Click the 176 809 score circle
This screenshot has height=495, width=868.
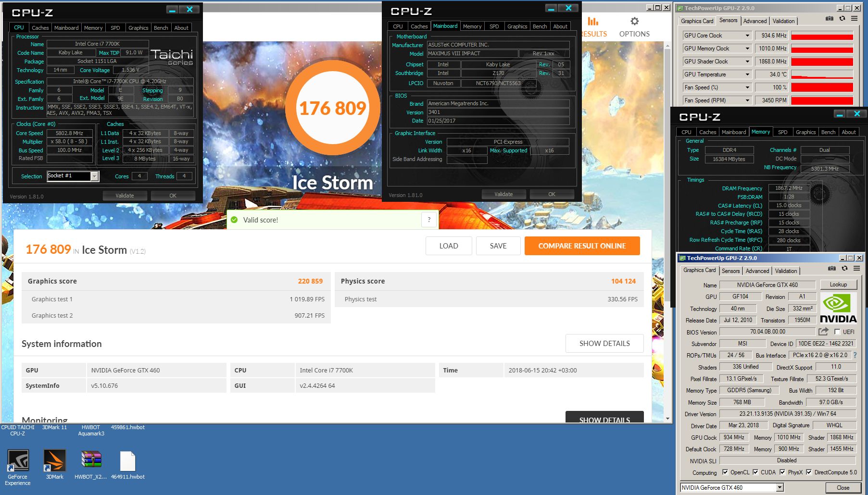[333, 108]
